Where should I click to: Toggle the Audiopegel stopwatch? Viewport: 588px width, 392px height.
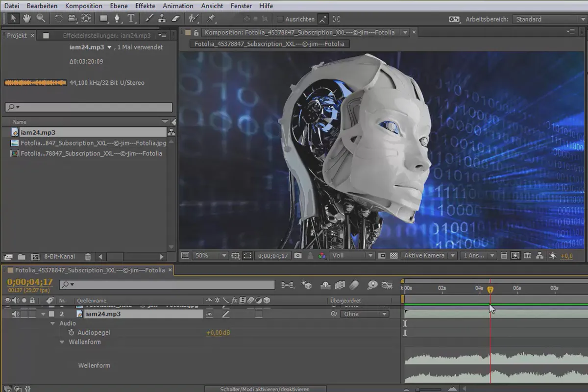[x=71, y=332]
